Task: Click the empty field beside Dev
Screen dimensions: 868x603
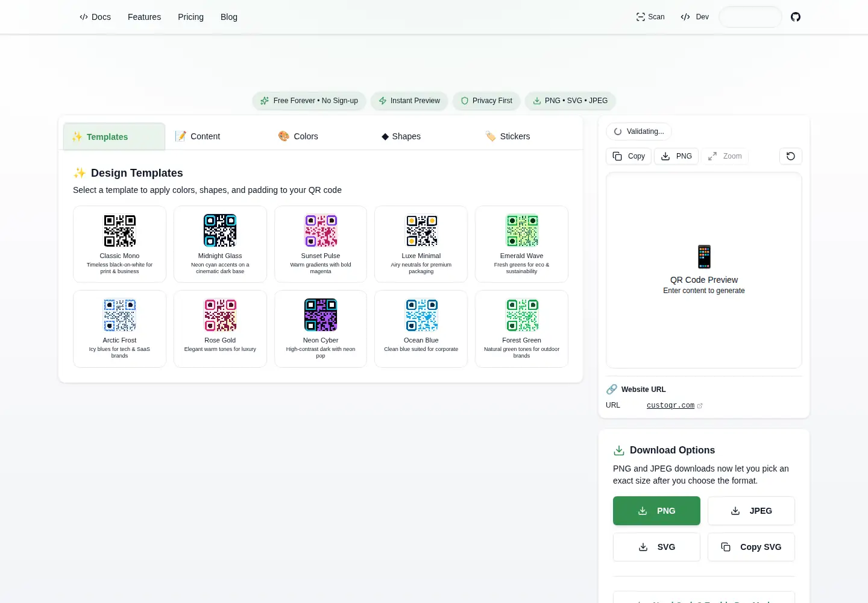Action: pos(750,17)
